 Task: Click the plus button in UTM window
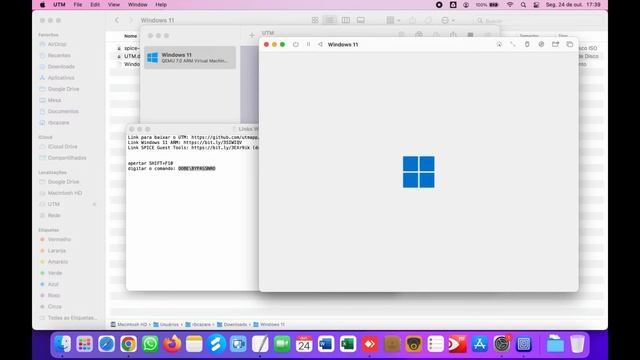coord(252,36)
